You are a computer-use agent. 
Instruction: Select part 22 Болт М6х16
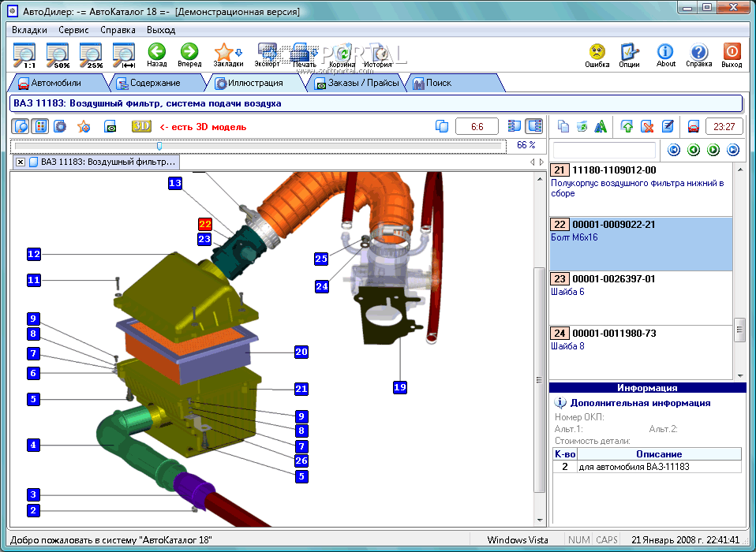641,244
